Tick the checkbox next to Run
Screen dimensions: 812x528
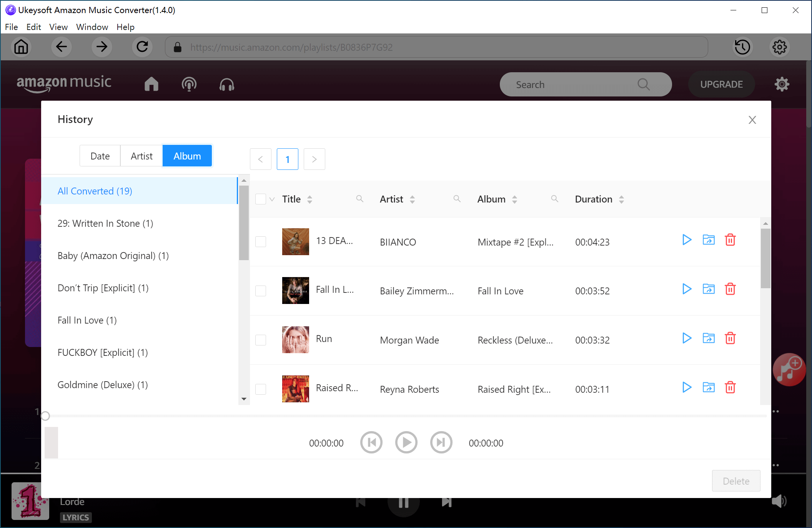pyautogui.click(x=261, y=340)
